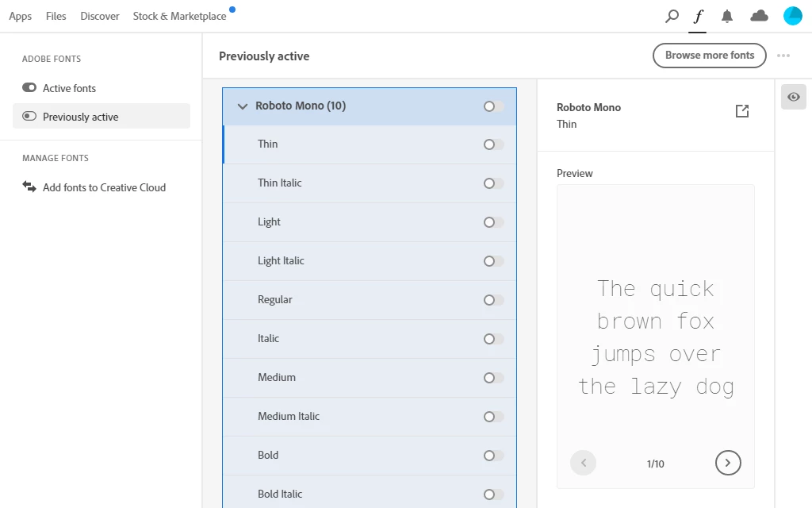Show next font preview arrow
Screen dimensions: 812x508
click(x=728, y=463)
